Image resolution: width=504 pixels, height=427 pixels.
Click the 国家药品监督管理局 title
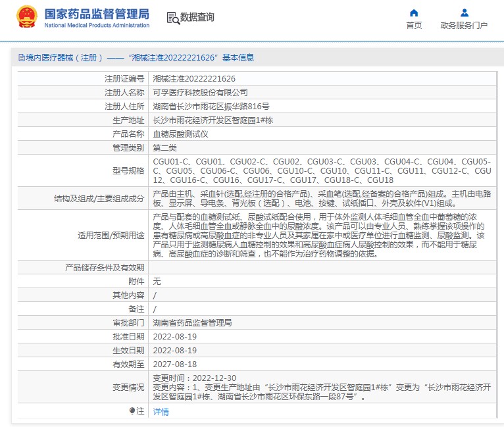click(97, 14)
